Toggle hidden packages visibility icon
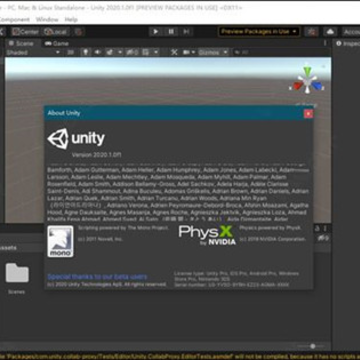Viewport: 360px width, 360px height. (322, 238)
